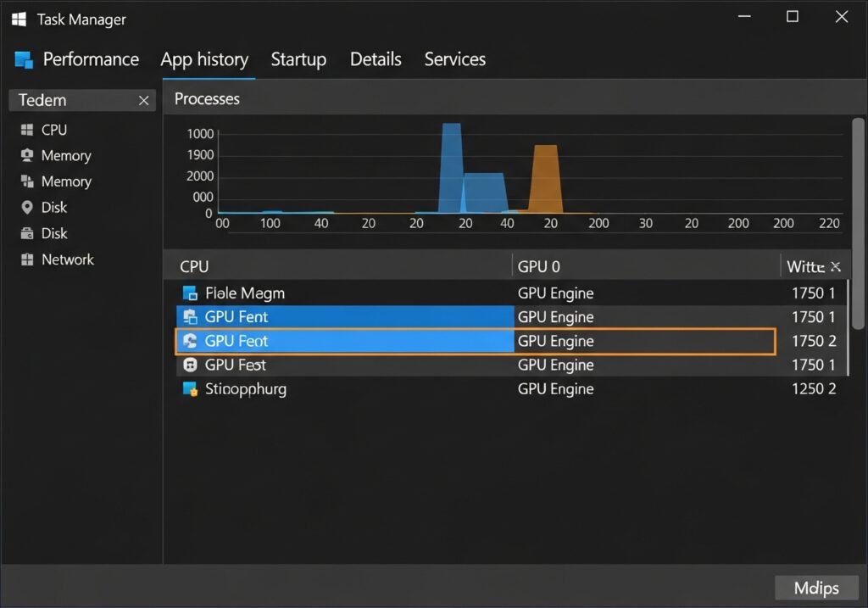The image size is (868, 608).
Task: Switch to the App history tab
Action: [204, 59]
